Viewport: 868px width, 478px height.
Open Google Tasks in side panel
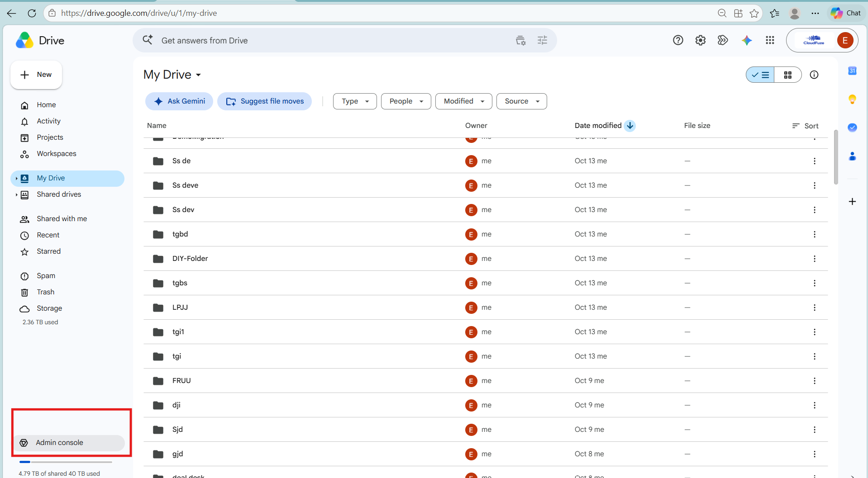(x=852, y=128)
